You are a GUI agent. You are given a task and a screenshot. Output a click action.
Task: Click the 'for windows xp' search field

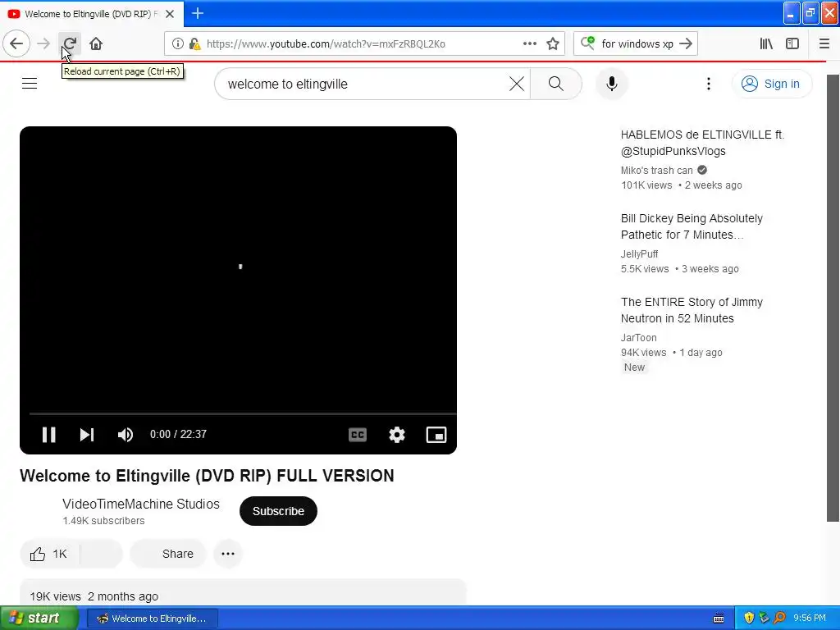click(637, 44)
